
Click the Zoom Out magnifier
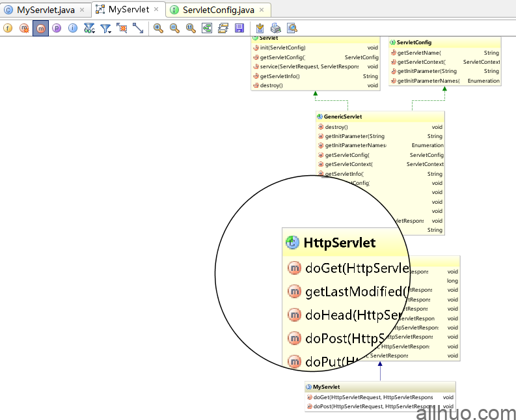(174, 28)
